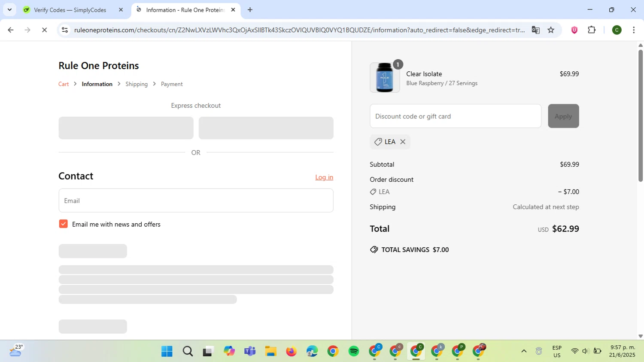This screenshot has width=644, height=362.
Task: Click the Rule One Proteins store title
Action: 99,66
